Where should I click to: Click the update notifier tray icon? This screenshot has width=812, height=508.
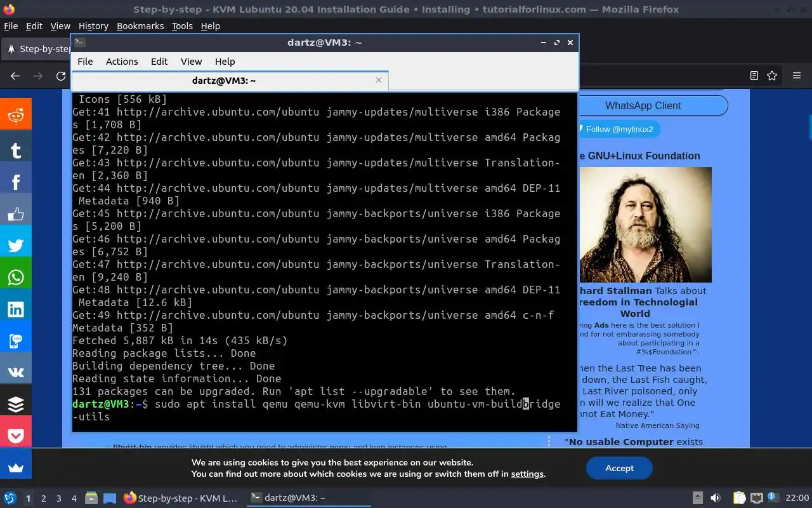pyautogui.click(x=773, y=498)
